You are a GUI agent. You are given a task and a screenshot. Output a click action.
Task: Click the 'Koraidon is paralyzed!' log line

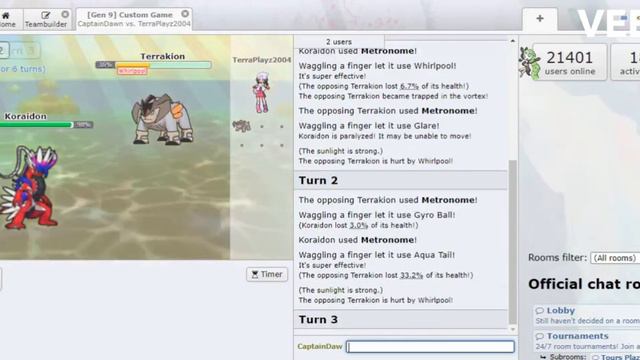(x=385, y=136)
